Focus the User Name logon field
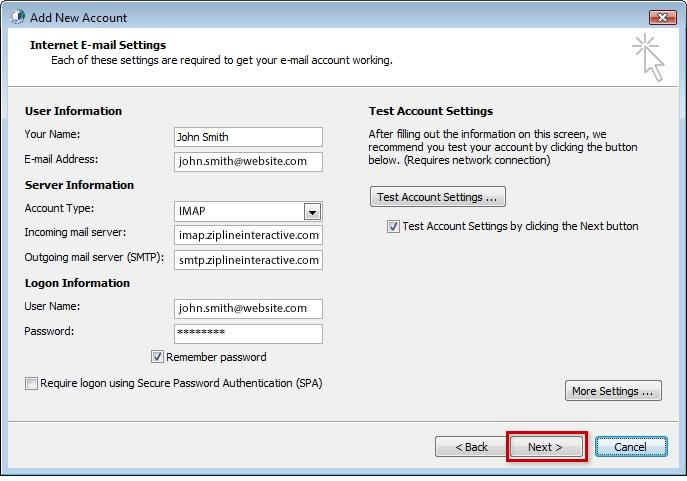 [x=248, y=309]
